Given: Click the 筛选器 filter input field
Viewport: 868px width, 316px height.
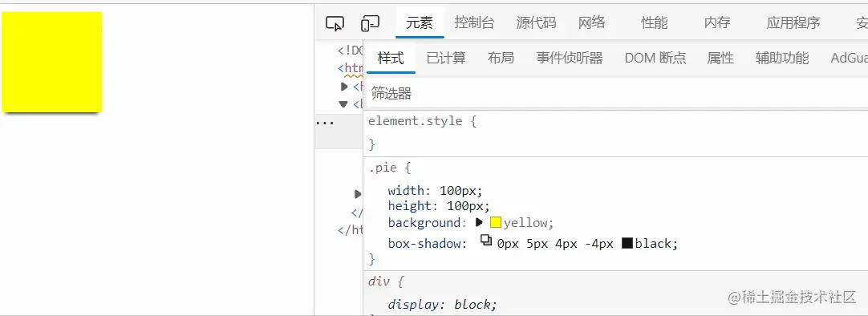Looking at the screenshot, I should (x=616, y=93).
